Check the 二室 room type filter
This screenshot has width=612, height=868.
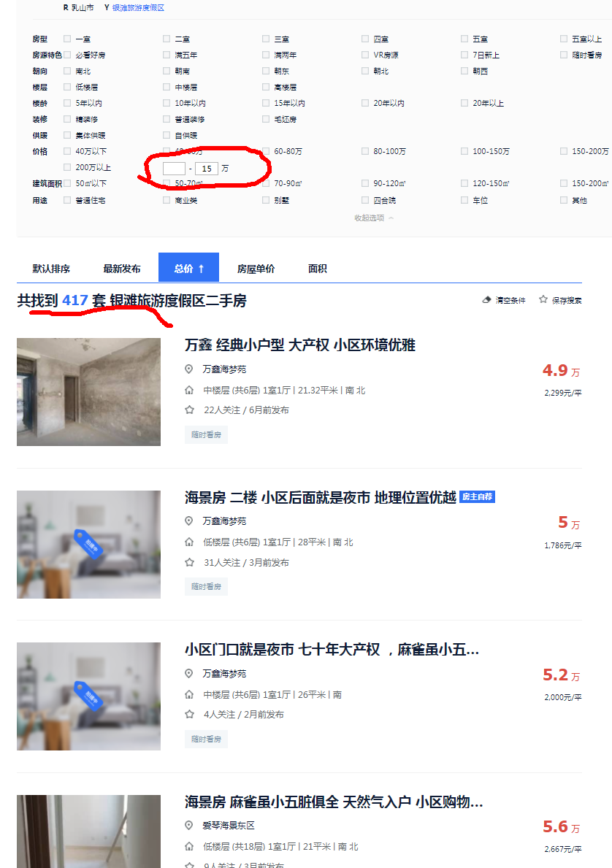(167, 39)
